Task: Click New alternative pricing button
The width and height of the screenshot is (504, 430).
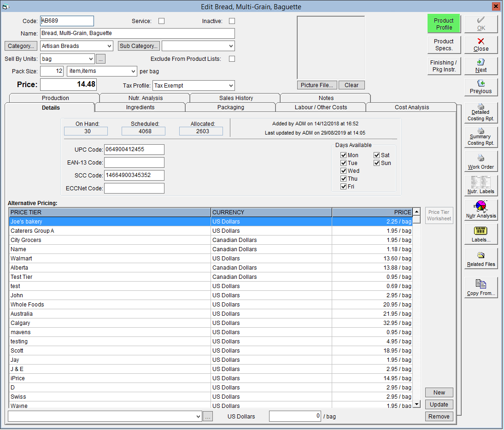Action: 439,393
